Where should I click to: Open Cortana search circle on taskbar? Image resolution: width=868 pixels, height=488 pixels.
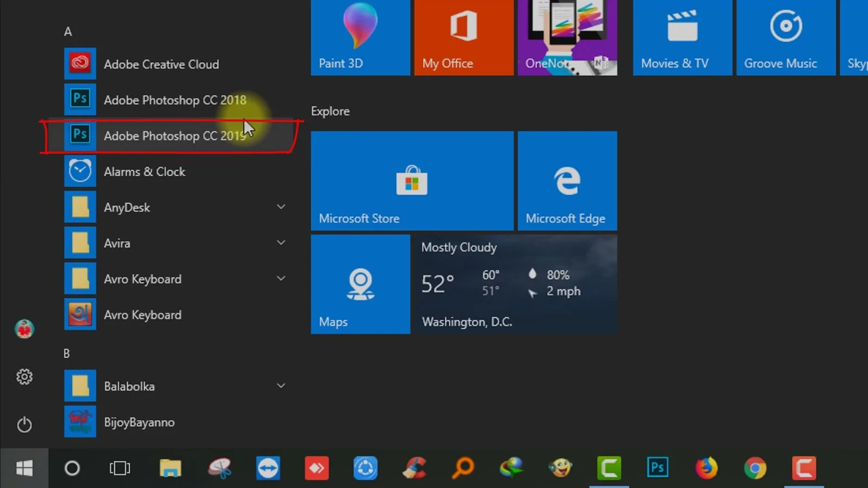[72, 468]
